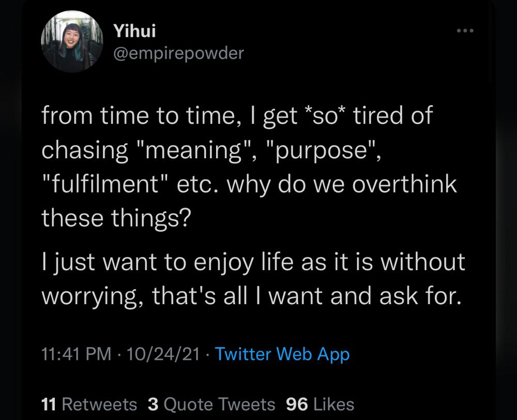The height and width of the screenshot is (420, 517).
Task: Open Yihui's circular profile picture
Action: click(x=72, y=41)
